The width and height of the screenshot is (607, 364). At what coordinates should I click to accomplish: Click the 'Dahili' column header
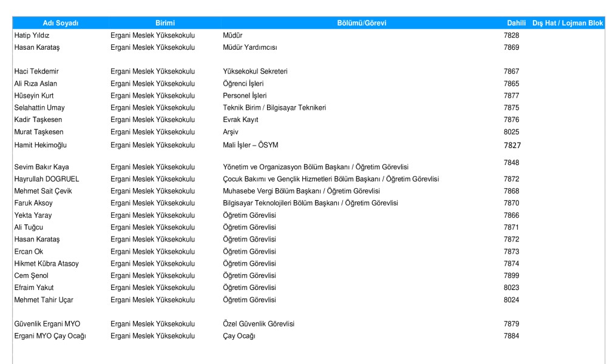(x=517, y=23)
